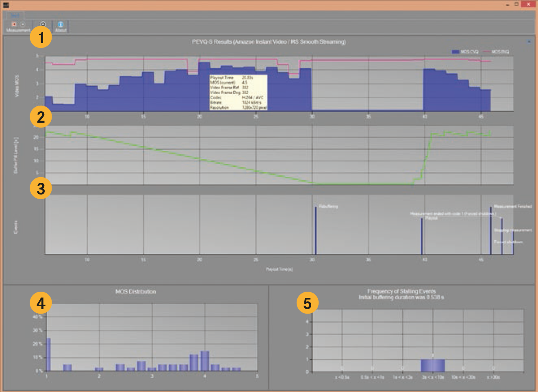This screenshot has height=392, width=538.
Task: Click the MOS Distribution title
Action: 136,291
